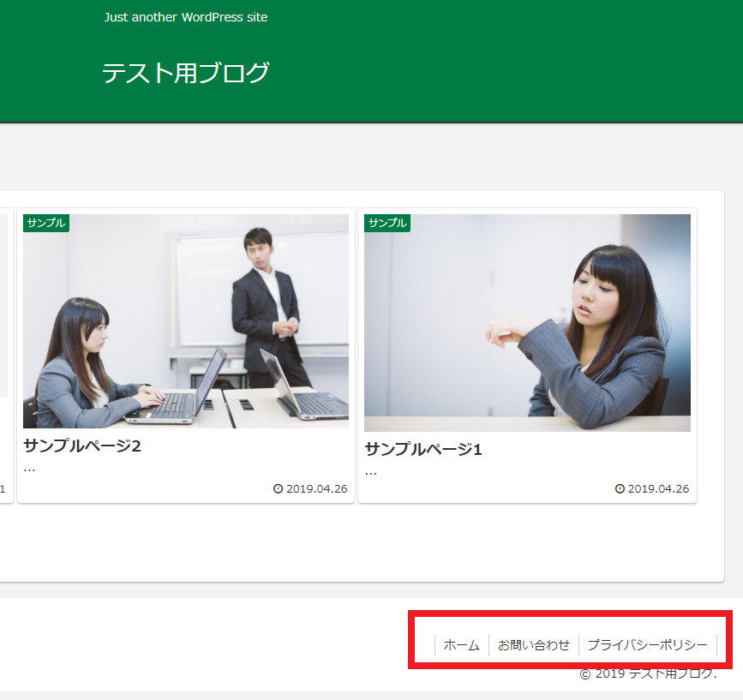Select the サンプル category badge on サンプルページ1
The image size is (743, 700).
[x=387, y=223]
